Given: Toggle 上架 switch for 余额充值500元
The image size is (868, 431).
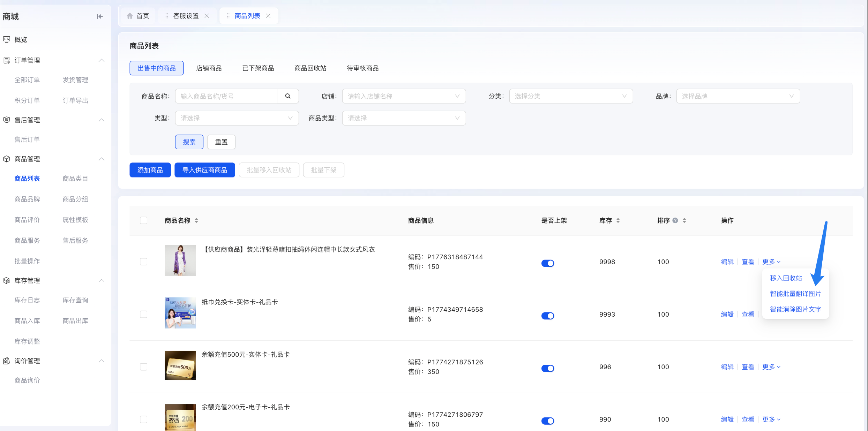Looking at the screenshot, I should point(548,368).
